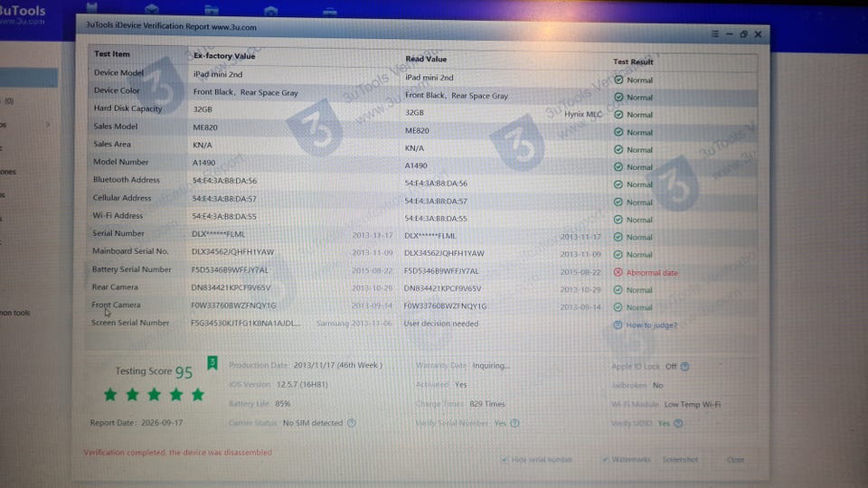Open help icon beside Verify Serial Number
Viewport: 868px width, 488px height.
point(514,423)
